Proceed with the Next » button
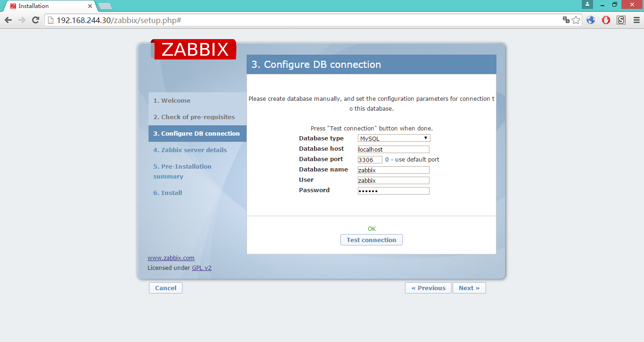Screen dimensions: 644x342 [469, 288]
